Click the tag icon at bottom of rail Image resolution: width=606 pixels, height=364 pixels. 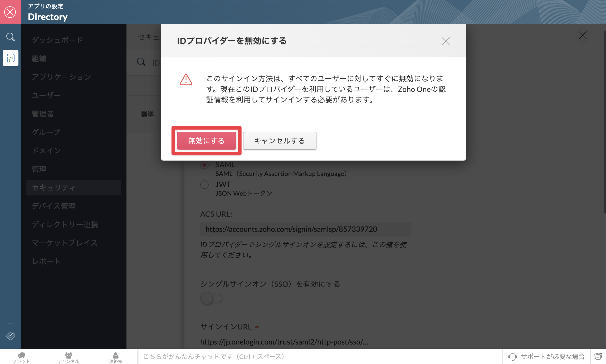(x=11, y=336)
